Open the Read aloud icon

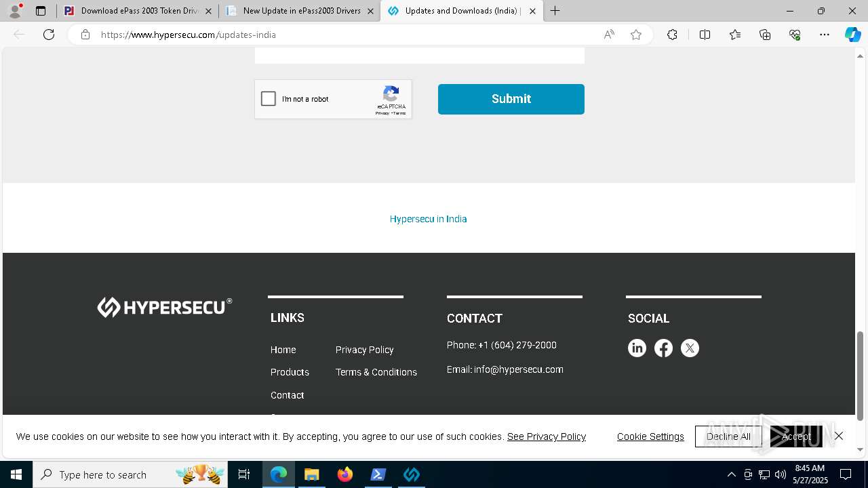tap(609, 35)
